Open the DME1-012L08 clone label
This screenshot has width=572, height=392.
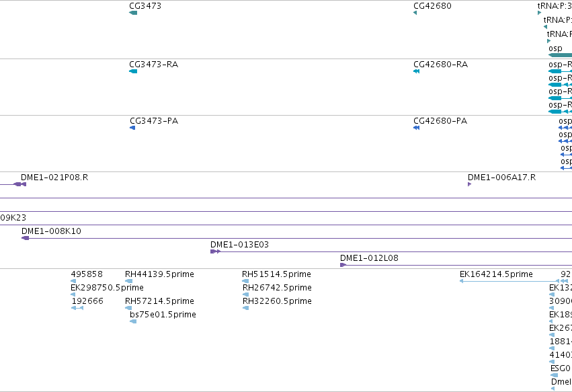(369, 258)
